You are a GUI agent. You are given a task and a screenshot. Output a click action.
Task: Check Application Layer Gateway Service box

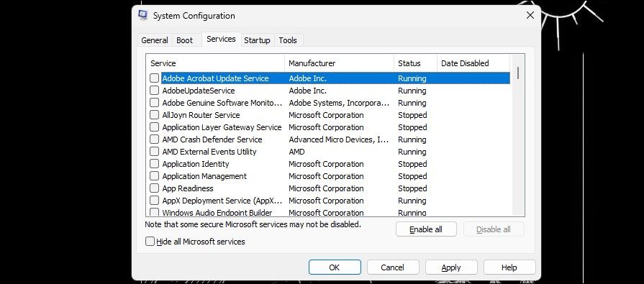tap(155, 127)
